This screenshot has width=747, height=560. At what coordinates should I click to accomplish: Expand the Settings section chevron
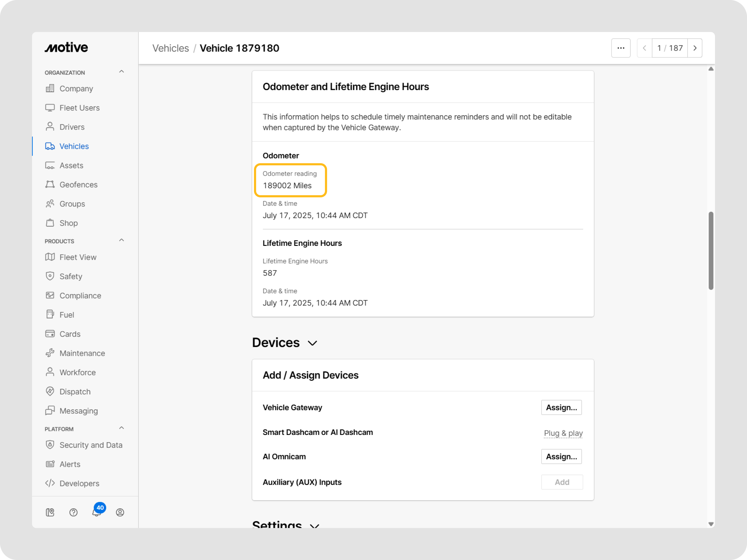click(x=314, y=525)
